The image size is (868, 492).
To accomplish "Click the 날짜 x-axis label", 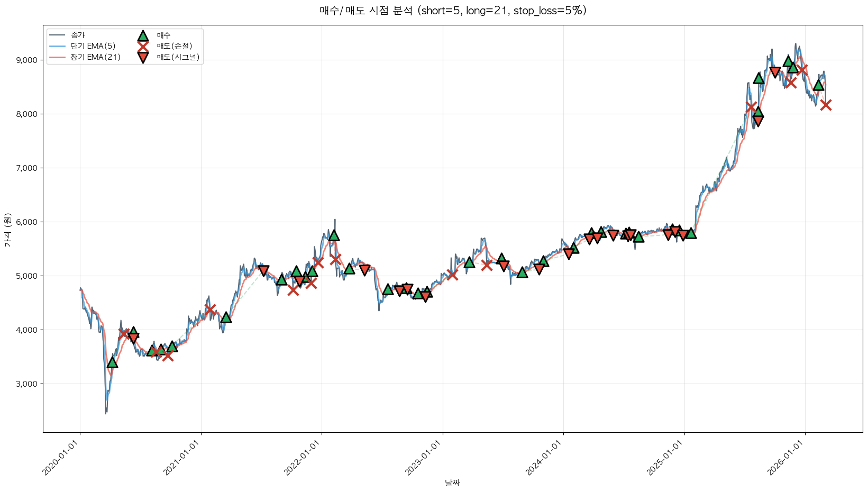I will [453, 482].
